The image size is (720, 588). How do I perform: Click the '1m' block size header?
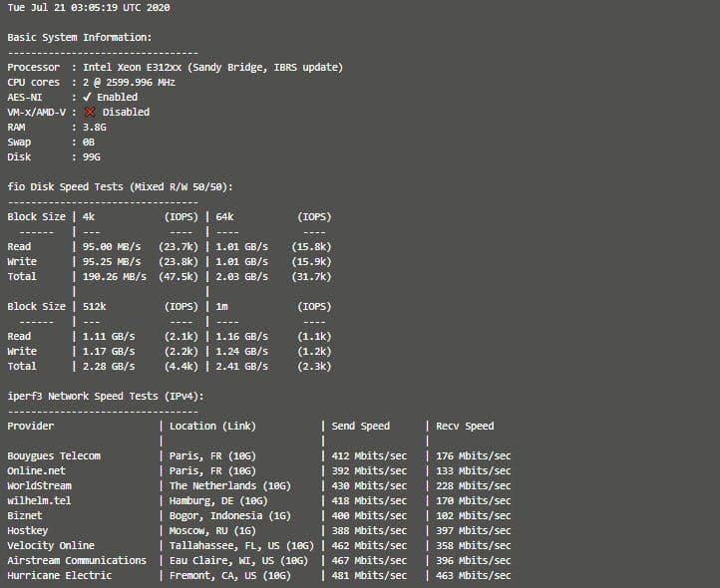click(x=221, y=306)
